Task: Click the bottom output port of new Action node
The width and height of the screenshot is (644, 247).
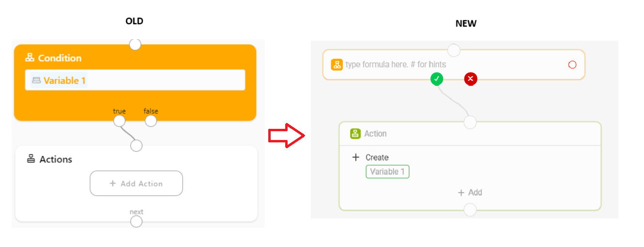Action: [x=470, y=210]
